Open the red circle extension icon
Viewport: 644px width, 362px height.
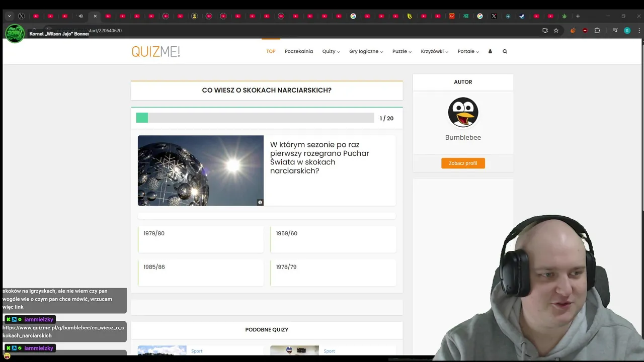585,31
